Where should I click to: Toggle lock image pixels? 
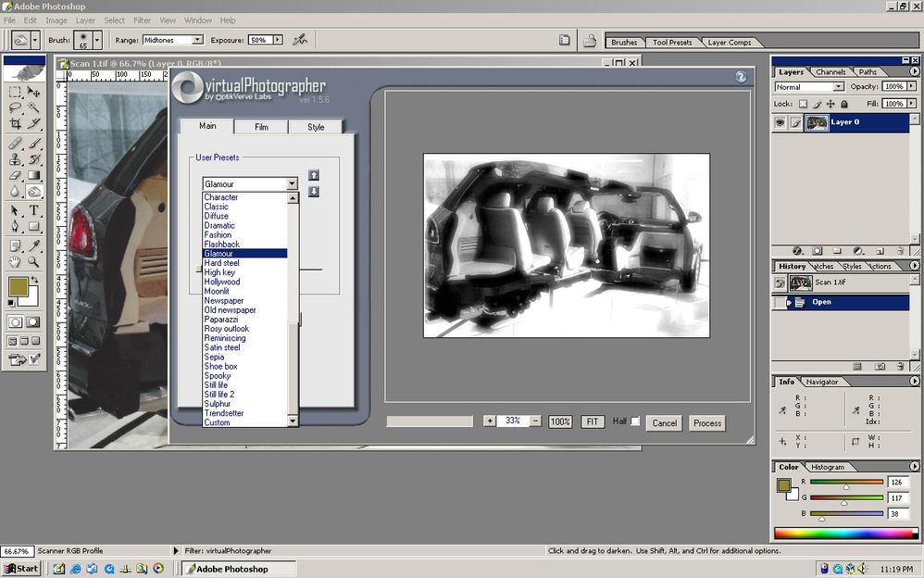click(x=817, y=104)
